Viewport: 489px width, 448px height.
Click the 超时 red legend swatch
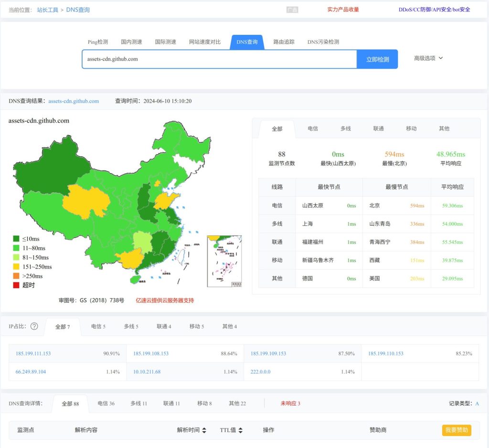(16, 285)
